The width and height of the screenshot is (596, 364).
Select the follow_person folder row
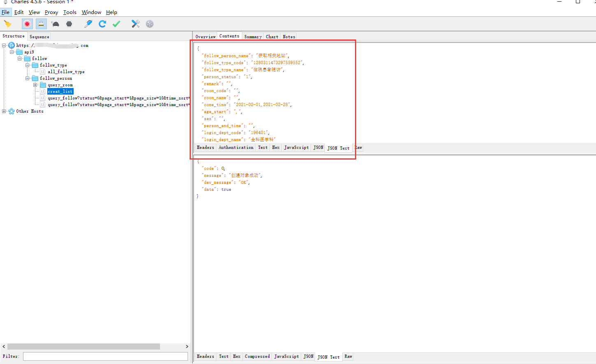tap(56, 78)
